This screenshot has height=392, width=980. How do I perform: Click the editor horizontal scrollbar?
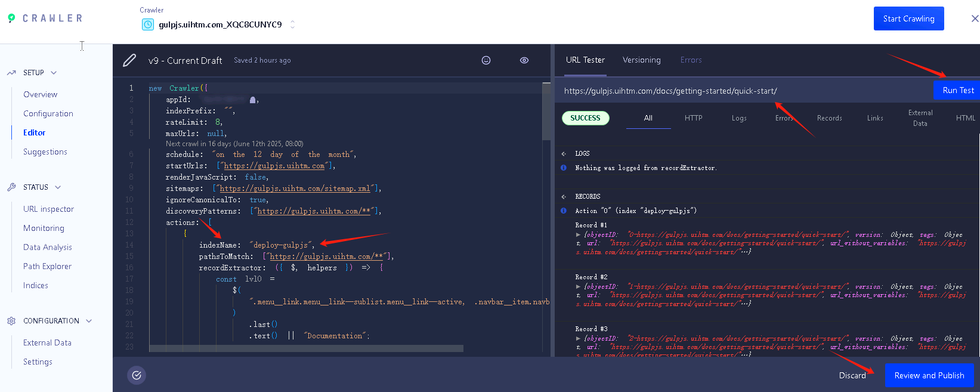pyautogui.click(x=306, y=348)
